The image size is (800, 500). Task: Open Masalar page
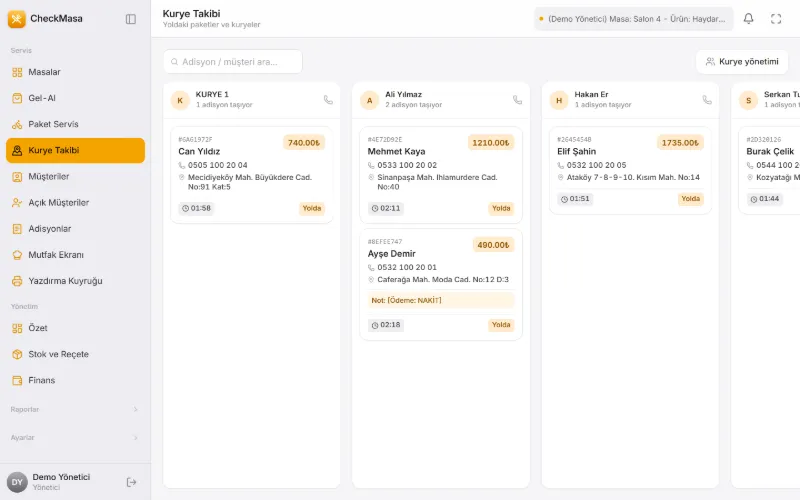coord(75,72)
